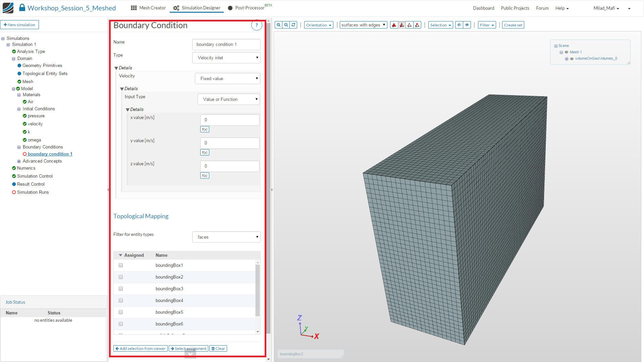Click the f(x) button under x value
This screenshot has width=644, height=362.
click(x=205, y=129)
